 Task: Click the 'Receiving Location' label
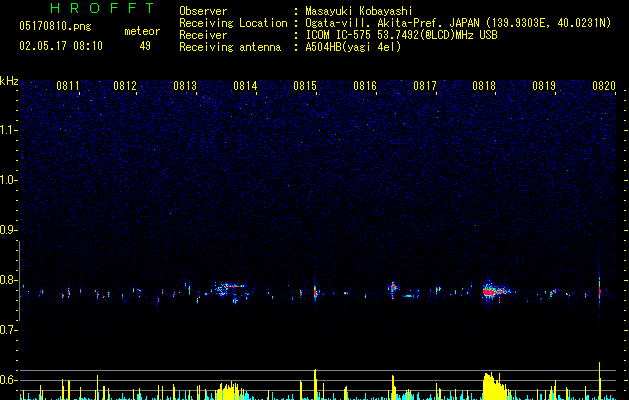(233, 23)
